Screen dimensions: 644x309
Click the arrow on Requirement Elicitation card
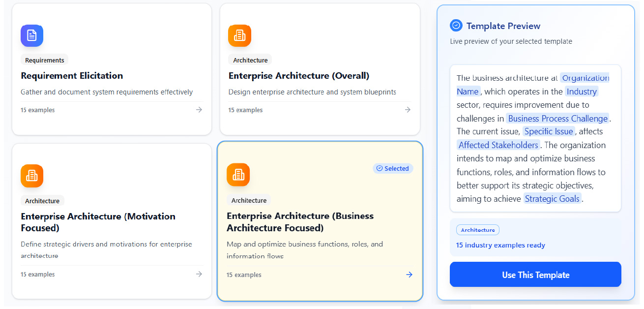199,110
